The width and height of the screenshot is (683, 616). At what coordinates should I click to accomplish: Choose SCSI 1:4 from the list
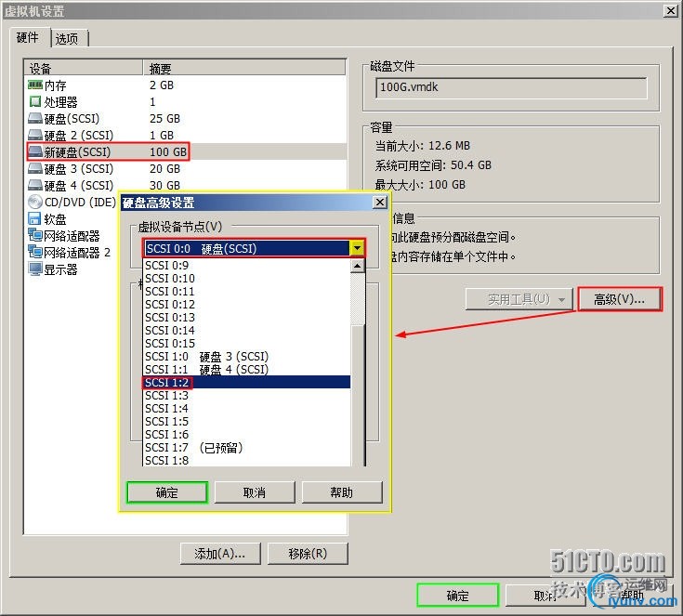point(246,409)
